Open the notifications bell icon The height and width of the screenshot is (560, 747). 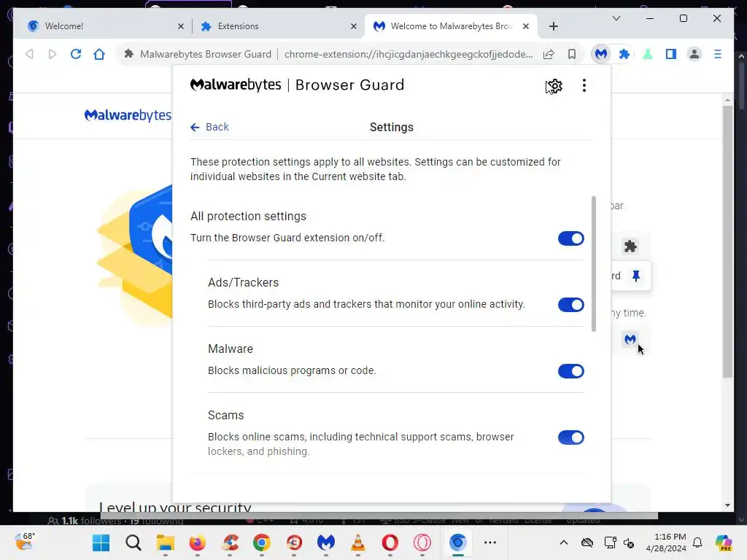[x=697, y=542]
